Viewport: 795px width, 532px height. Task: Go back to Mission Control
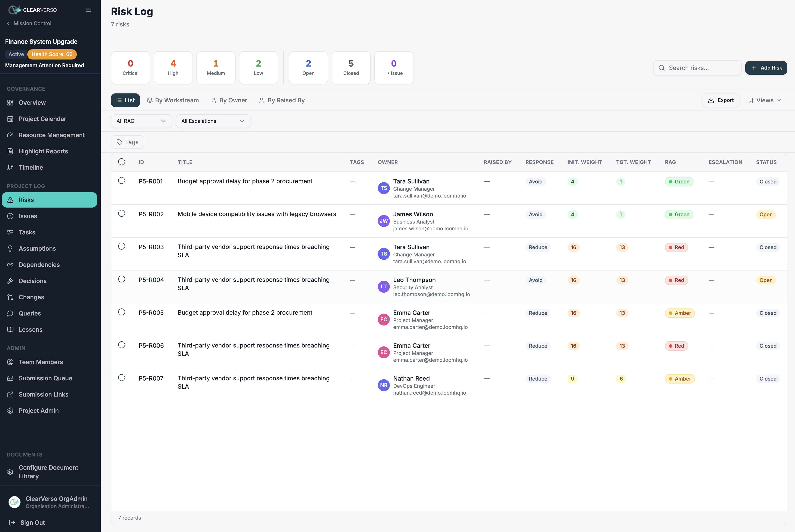click(x=29, y=23)
